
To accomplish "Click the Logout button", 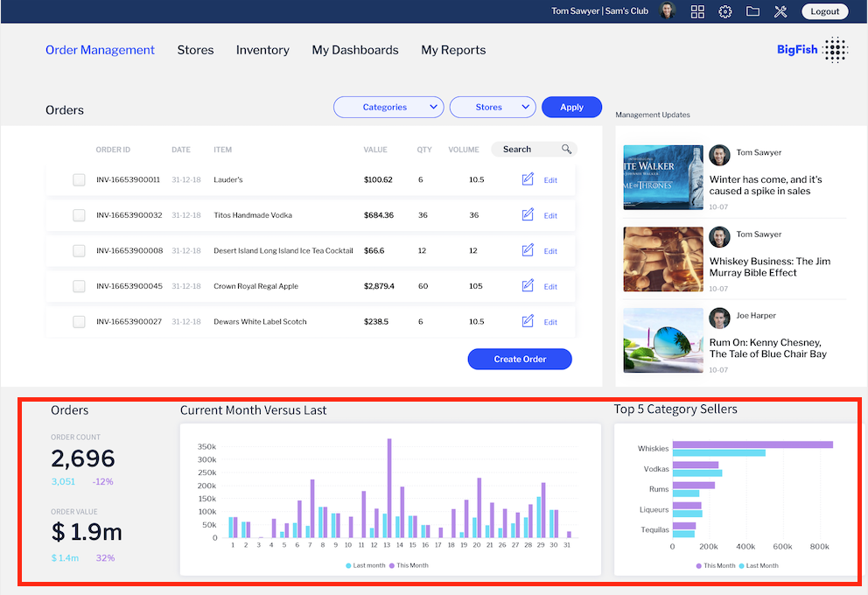I will tap(824, 11).
